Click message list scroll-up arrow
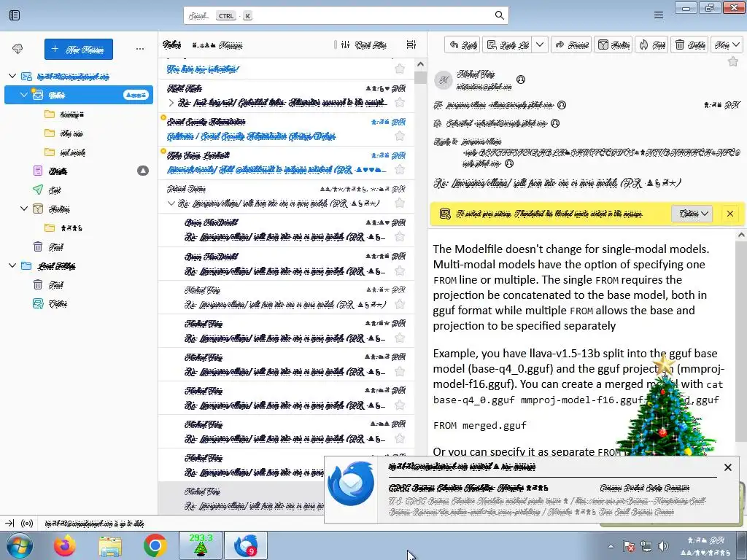Screen dimensions: 747x560 click(420, 64)
